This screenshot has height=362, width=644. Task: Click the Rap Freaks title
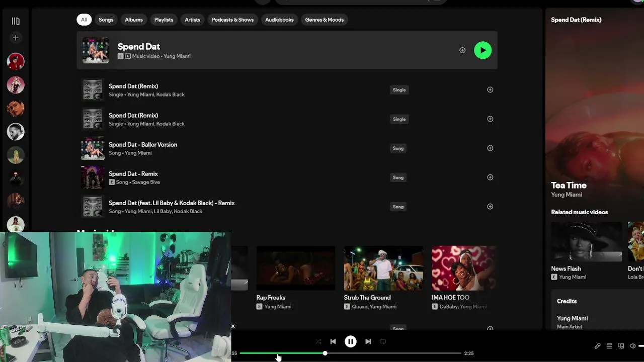click(x=271, y=298)
